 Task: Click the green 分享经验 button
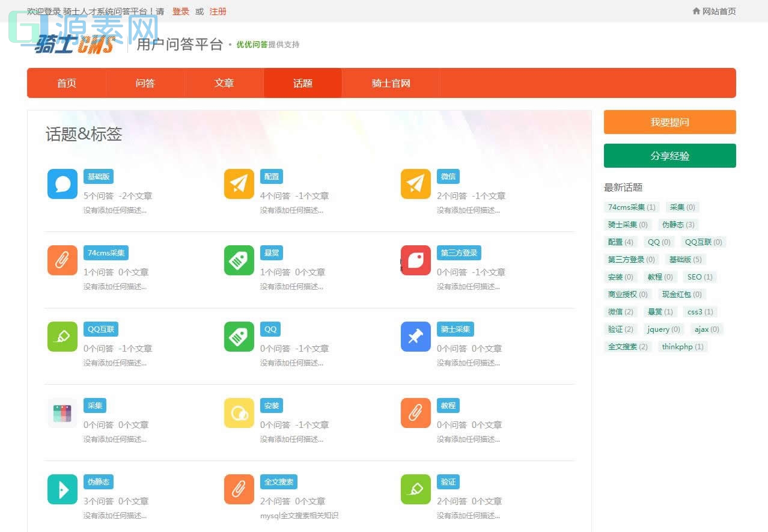[669, 156]
